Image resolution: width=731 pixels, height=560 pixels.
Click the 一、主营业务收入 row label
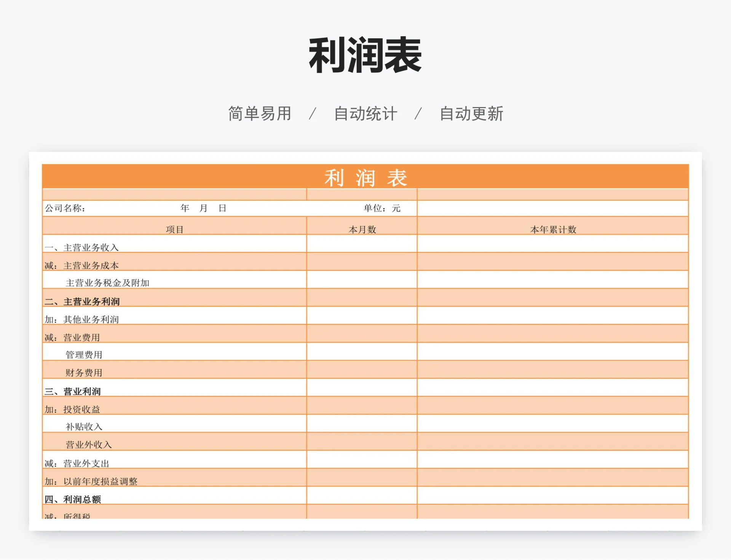[x=82, y=247]
